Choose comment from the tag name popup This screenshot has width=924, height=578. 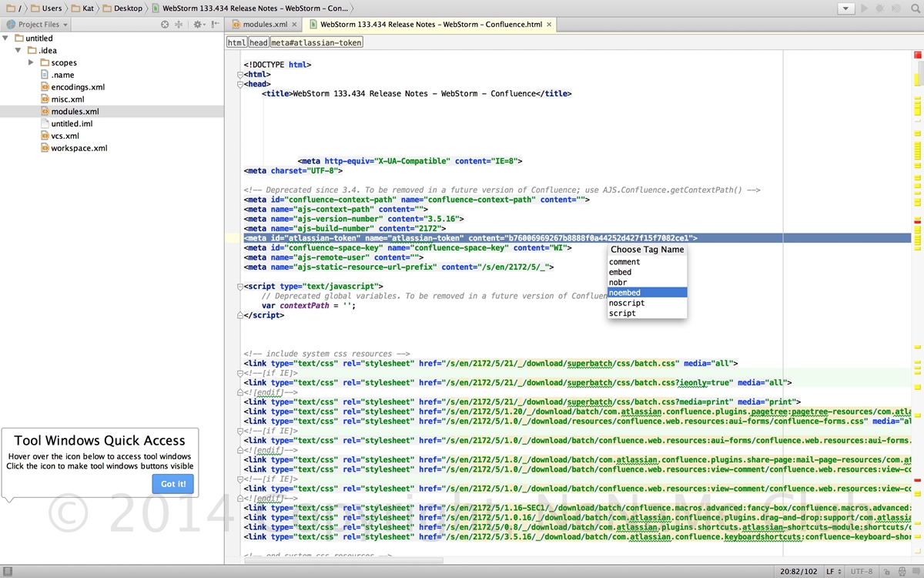pyautogui.click(x=647, y=262)
